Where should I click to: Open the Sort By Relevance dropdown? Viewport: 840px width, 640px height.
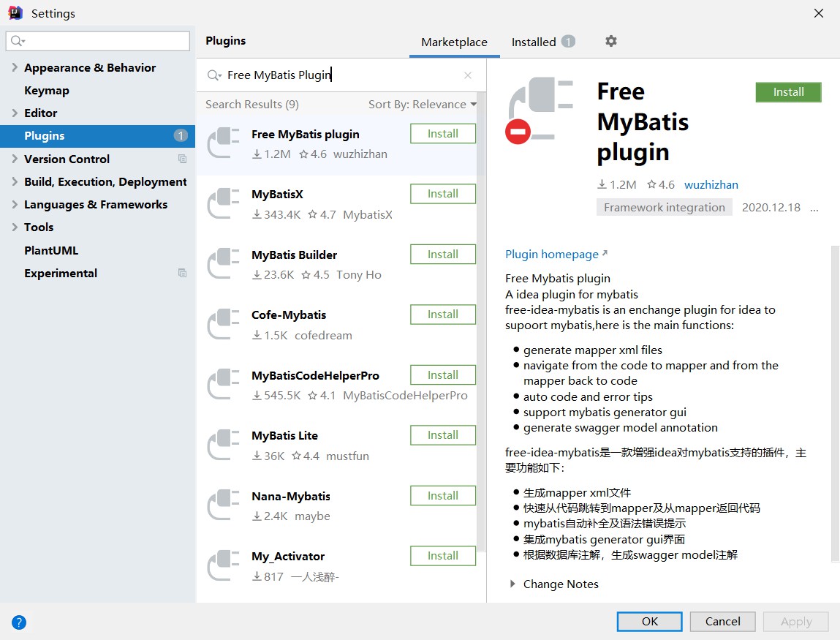[422, 105]
